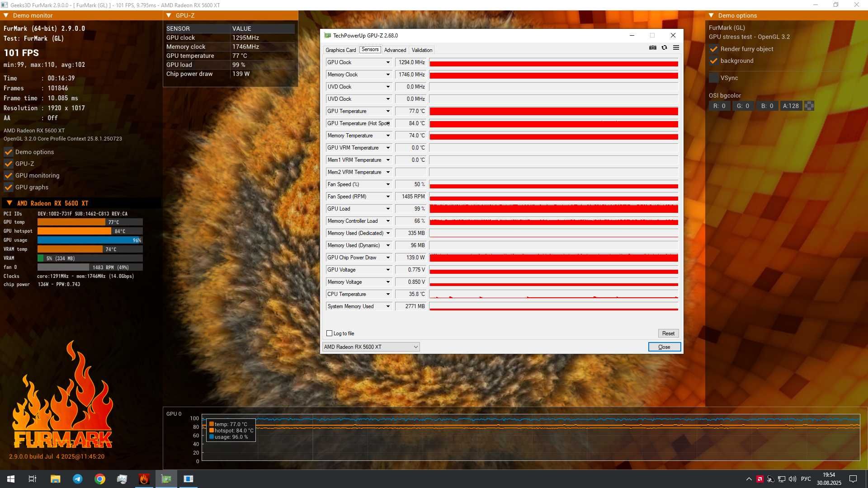Click the GPU-Z refresh sensors icon

coord(664,47)
